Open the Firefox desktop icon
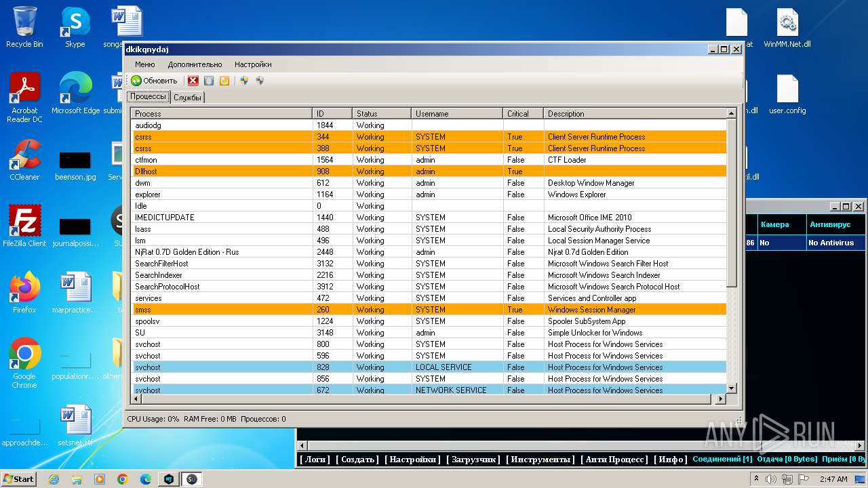The height and width of the screenshot is (488, 868). tap(24, 293)
